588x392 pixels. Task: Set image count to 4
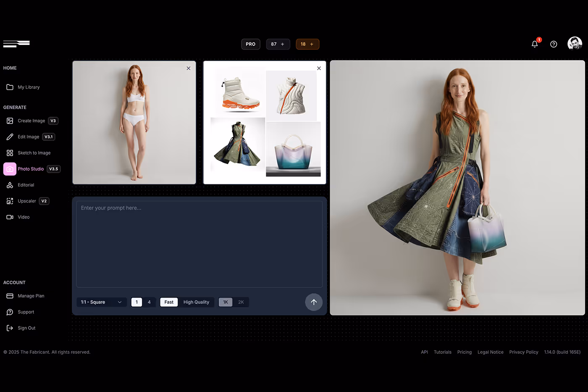tap(149, 302)
